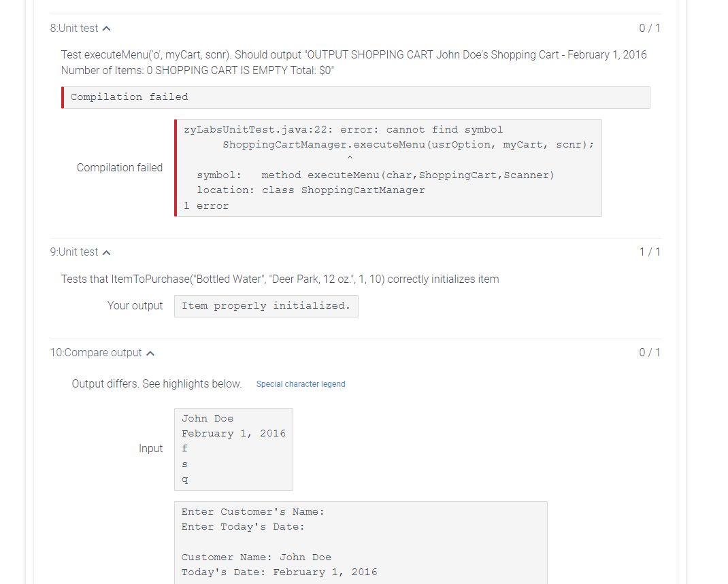Click the red bar beside Compilation failed
The height and width of the screenshot is (584, 728).
pyautogui.click(x=62, y=97)
